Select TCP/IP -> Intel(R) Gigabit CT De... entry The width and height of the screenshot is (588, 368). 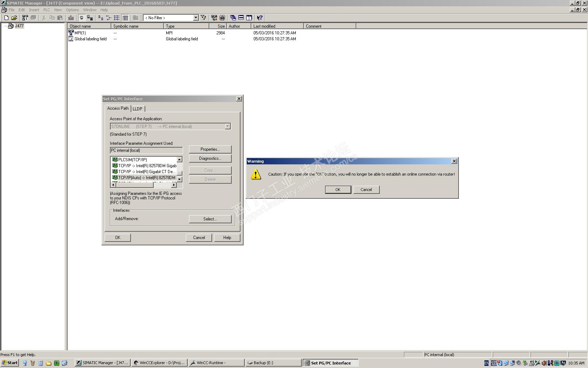click(144, 172)
